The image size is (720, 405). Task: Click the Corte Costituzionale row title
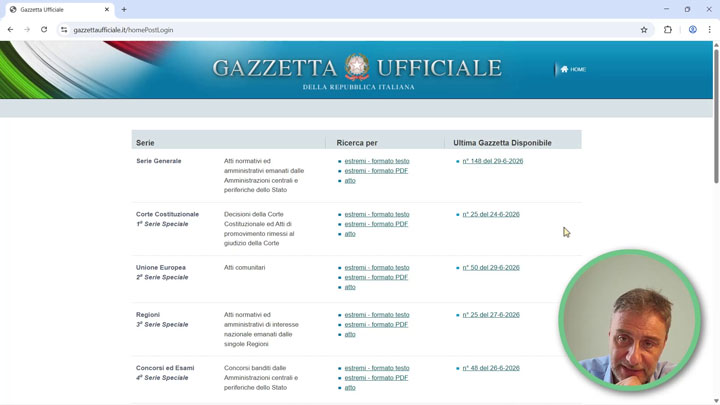167,214
